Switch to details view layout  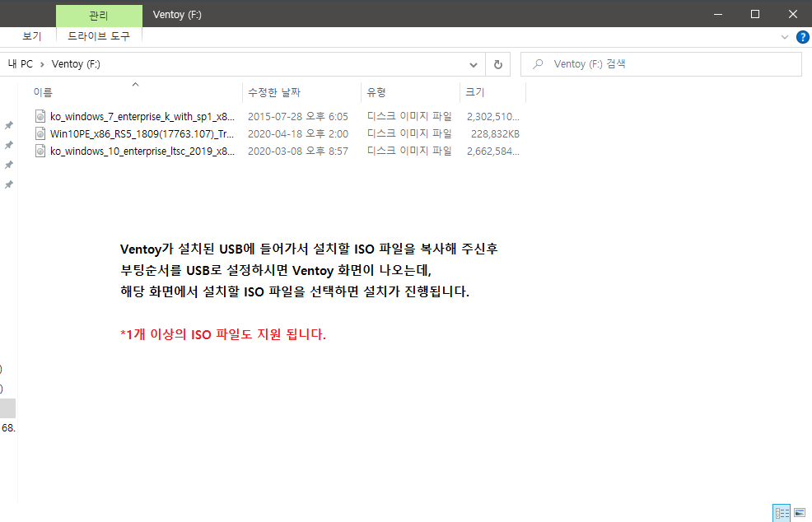782,513
